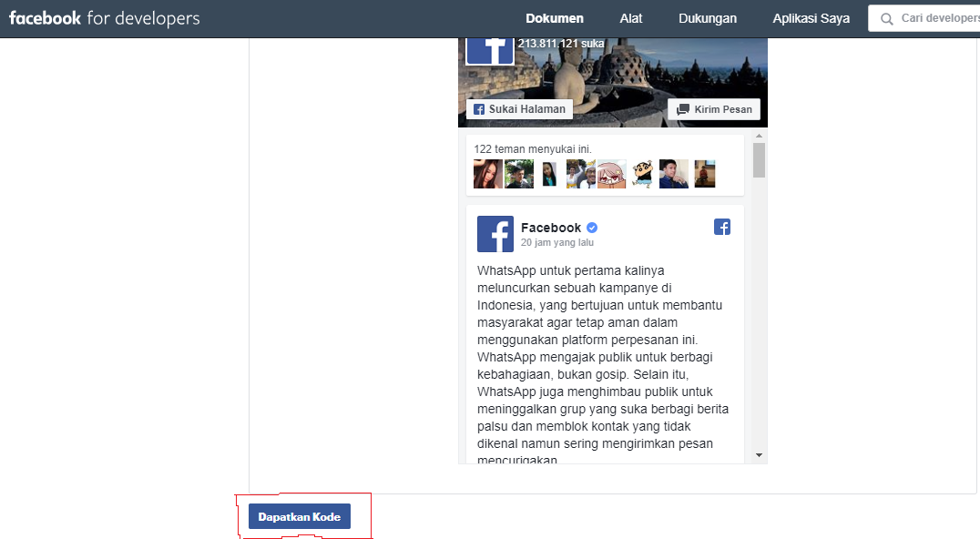The height and width of the screenshot is (539, 980).
Task: Click the WhatsApp campaign post text
Action: (x=603, y=365)
